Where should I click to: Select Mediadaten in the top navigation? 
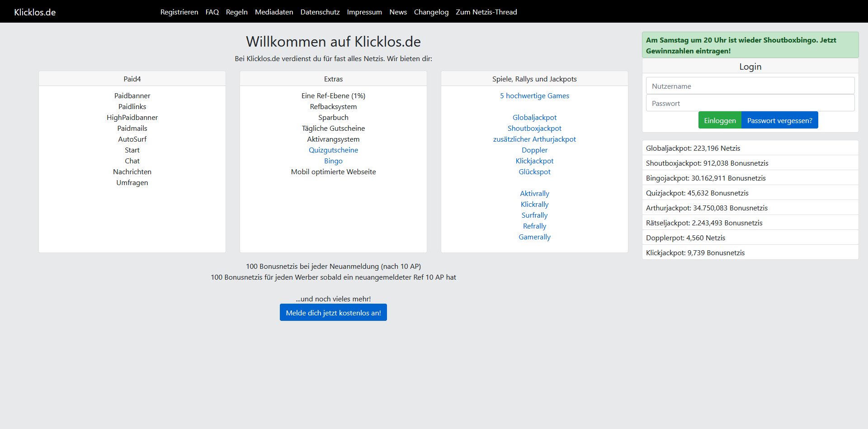click(x=274, y=12)
